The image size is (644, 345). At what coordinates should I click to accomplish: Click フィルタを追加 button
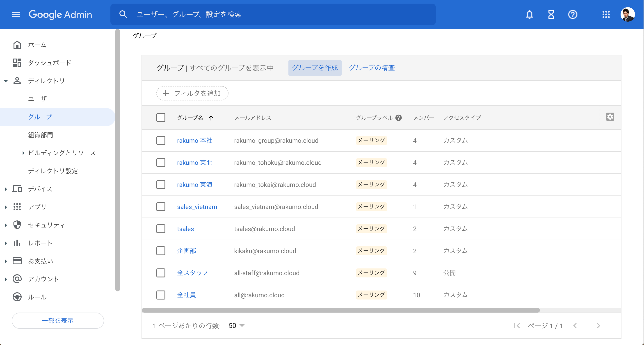pyautogui.click(x=192, y=93)
